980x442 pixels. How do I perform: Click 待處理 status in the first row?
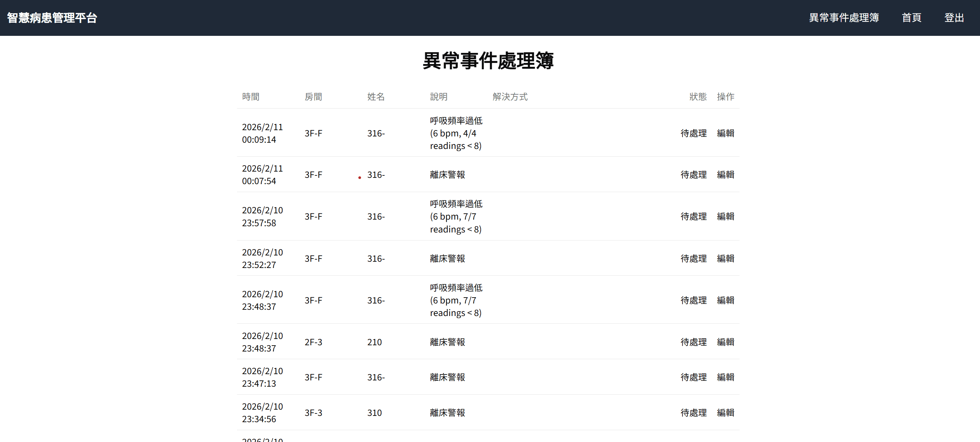(x=693, y=133)
